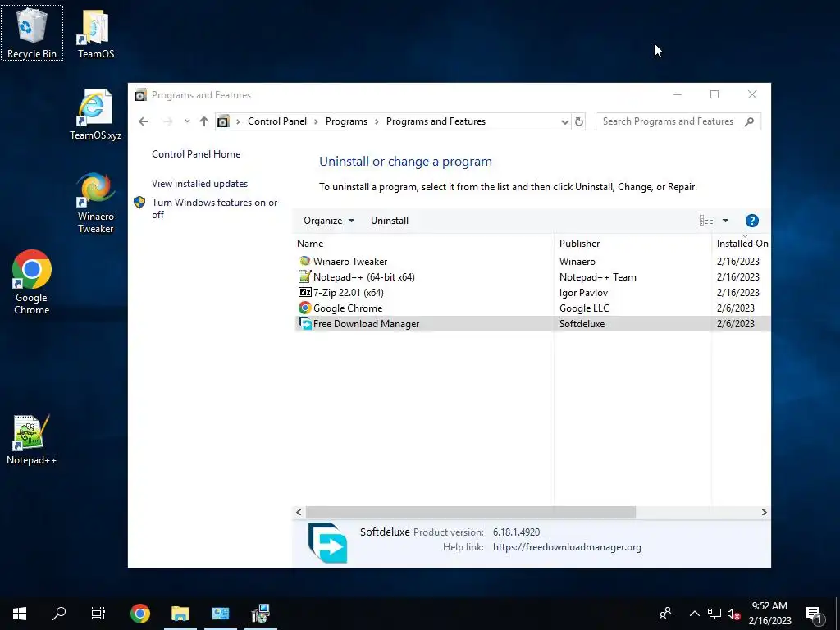Click the Softdeluxe publisher cell
The width and height of the screenshot is (840, 630).
[x=582, y=323]
